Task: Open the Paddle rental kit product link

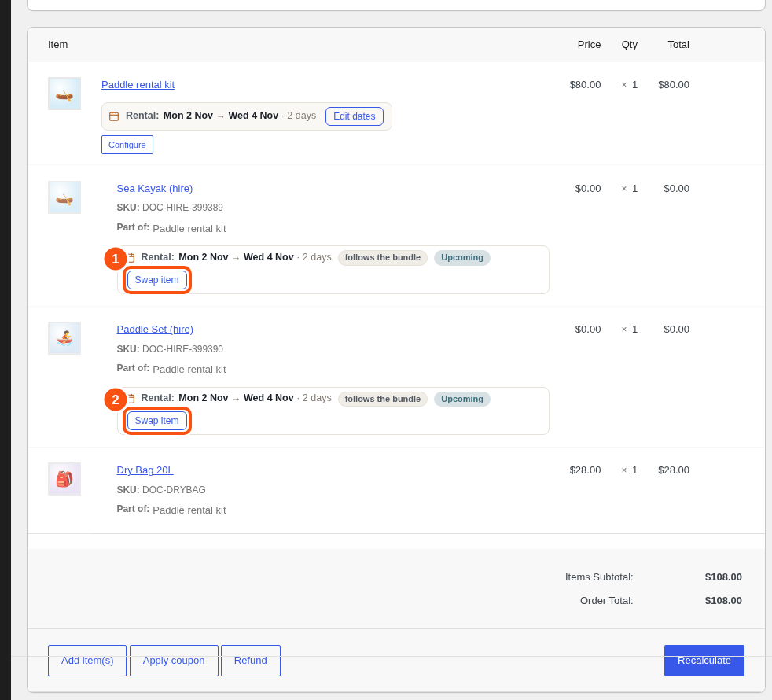Action: point(138,85)
